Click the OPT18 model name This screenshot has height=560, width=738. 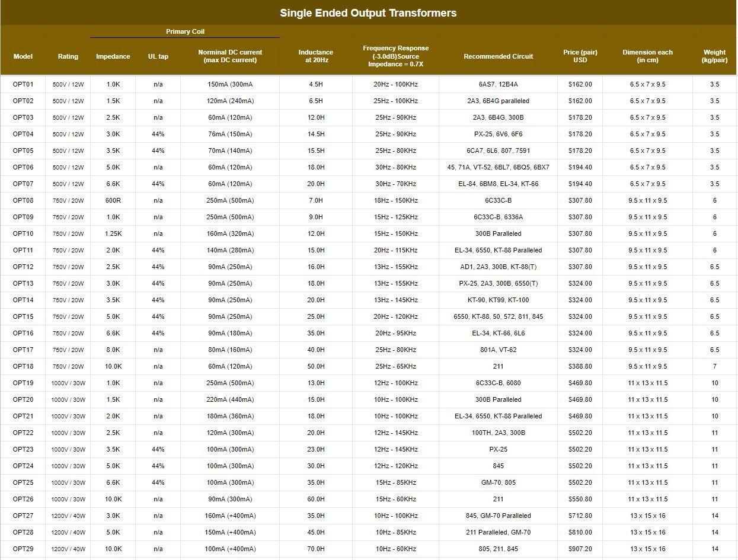click(x=23, y=366)
